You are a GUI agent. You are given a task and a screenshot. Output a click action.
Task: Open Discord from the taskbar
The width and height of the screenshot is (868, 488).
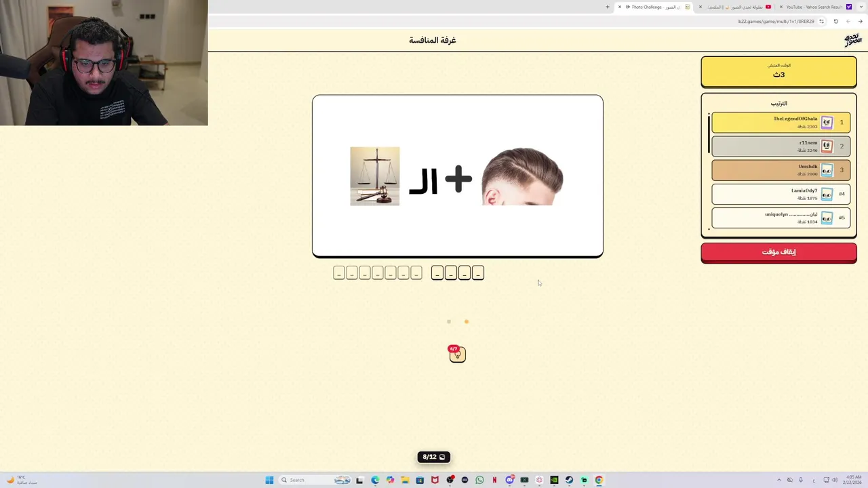[509, 480]
